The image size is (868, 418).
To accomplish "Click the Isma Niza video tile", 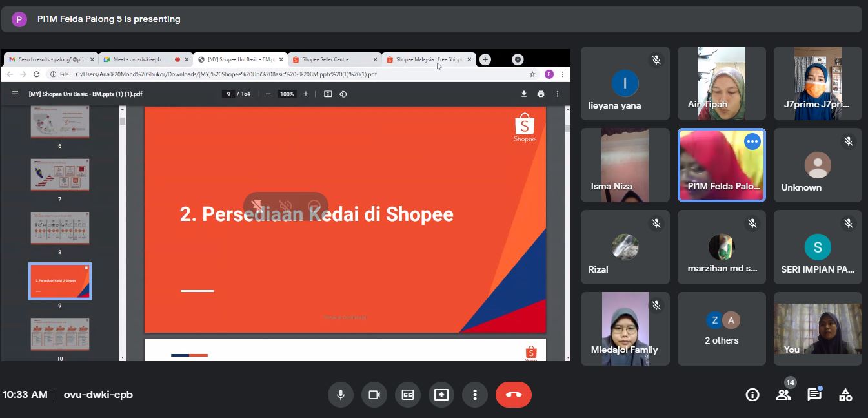I will (x=625, y=165).
